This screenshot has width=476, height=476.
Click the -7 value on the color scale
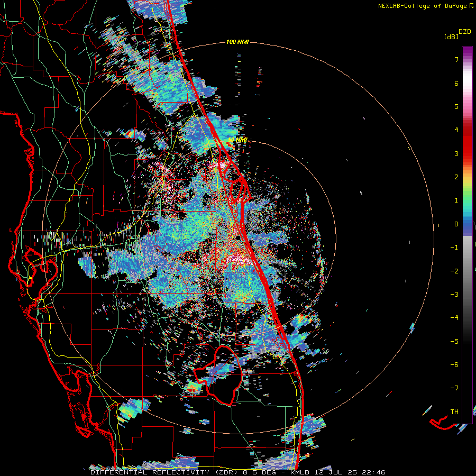click(454, 388)
